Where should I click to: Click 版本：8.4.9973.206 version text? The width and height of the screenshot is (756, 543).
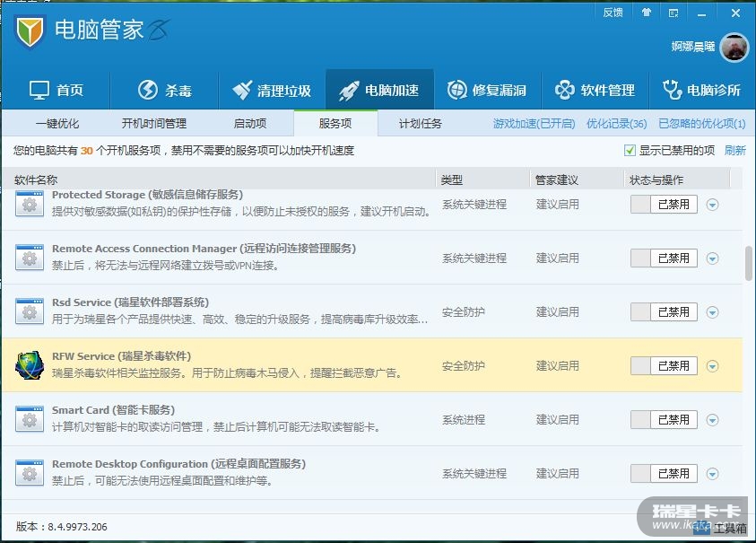62,527
